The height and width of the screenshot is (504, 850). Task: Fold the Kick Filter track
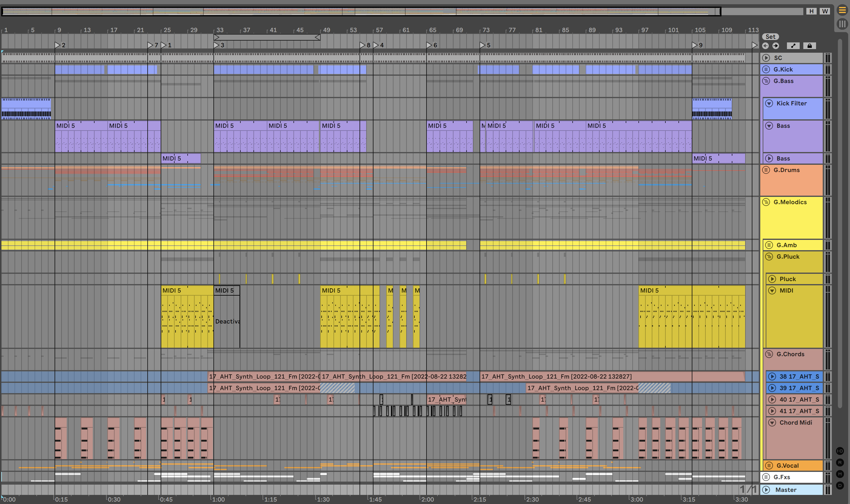tap(769, 103)
